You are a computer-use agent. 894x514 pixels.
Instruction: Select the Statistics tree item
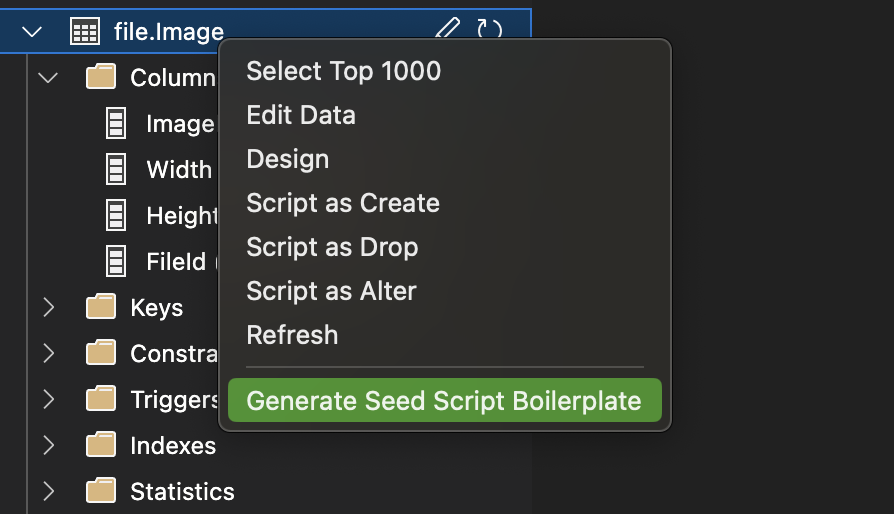(x=182, y=491)
